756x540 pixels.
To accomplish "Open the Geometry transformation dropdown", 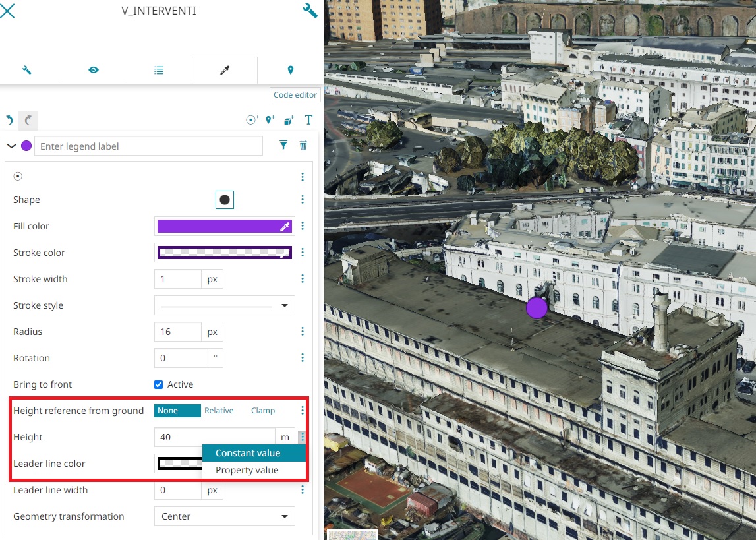I will (224, 516).
